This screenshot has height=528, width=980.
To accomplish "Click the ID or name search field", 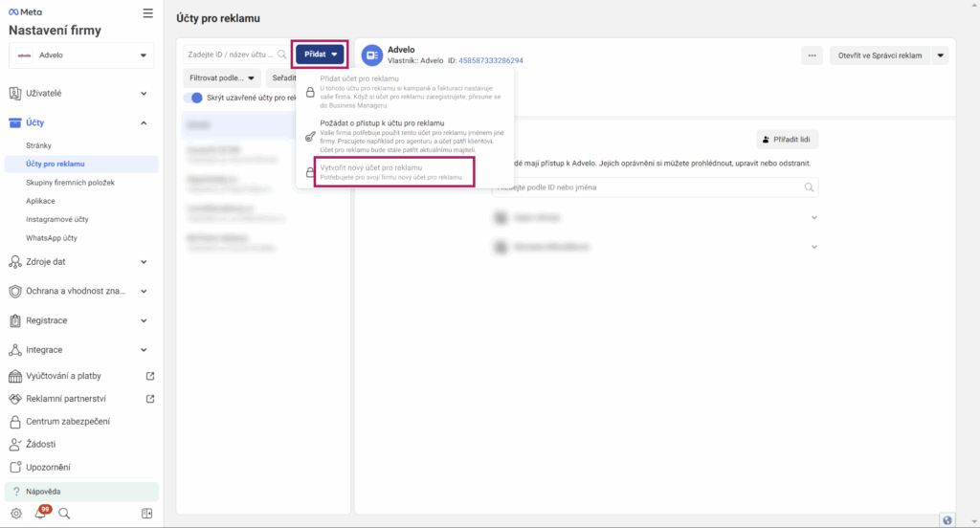I will coord(230,55).
